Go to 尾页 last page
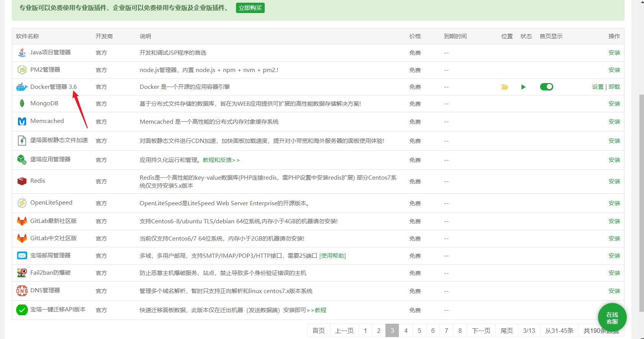This screenshot has height=339, width=644. click(507, 331)
